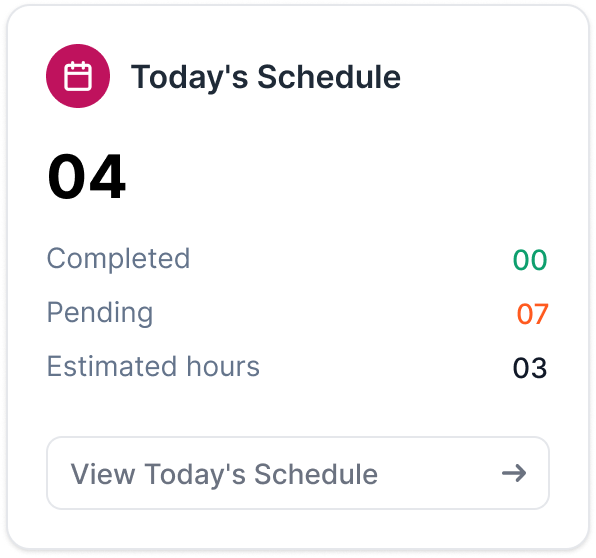Open the View Today's Schedule button
The image size is (596, 558).
[298, 473]
